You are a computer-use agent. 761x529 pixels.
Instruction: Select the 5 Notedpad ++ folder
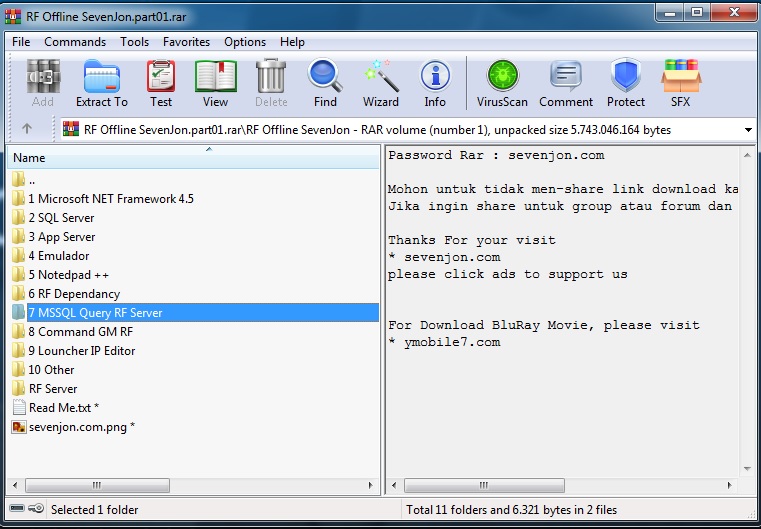pos(68,275)
